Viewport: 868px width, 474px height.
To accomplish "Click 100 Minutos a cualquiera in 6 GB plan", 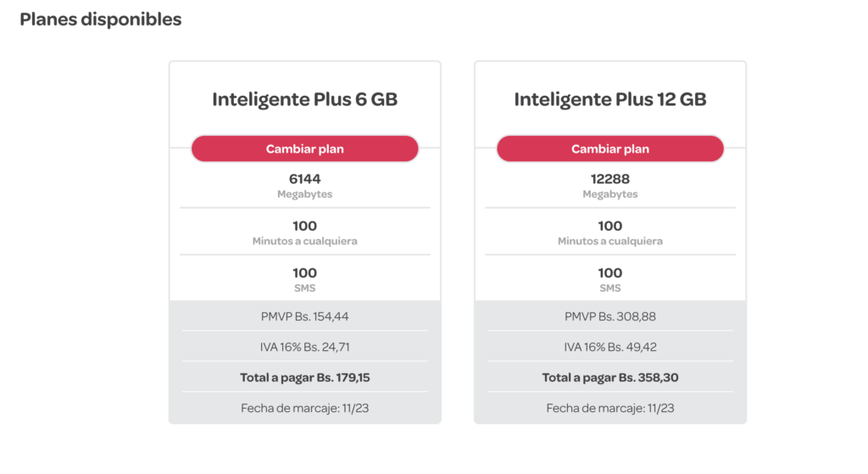I will click(x=304, y=232).
